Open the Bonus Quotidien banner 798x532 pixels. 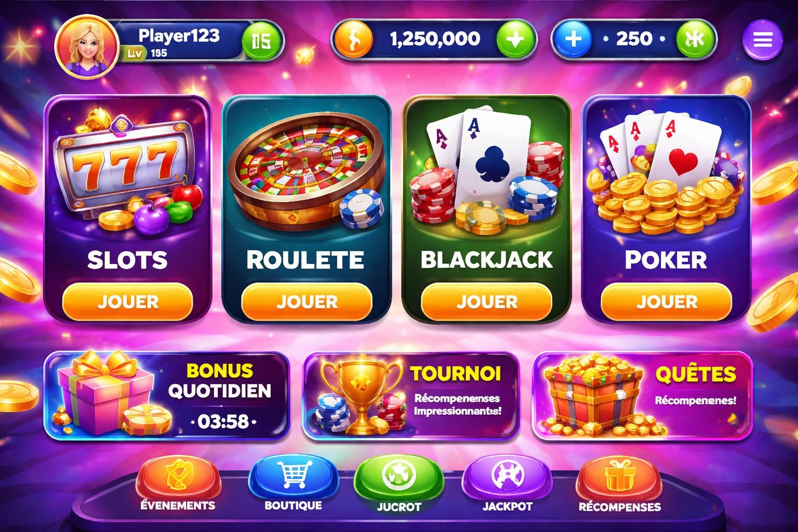[x=166, y=396]
